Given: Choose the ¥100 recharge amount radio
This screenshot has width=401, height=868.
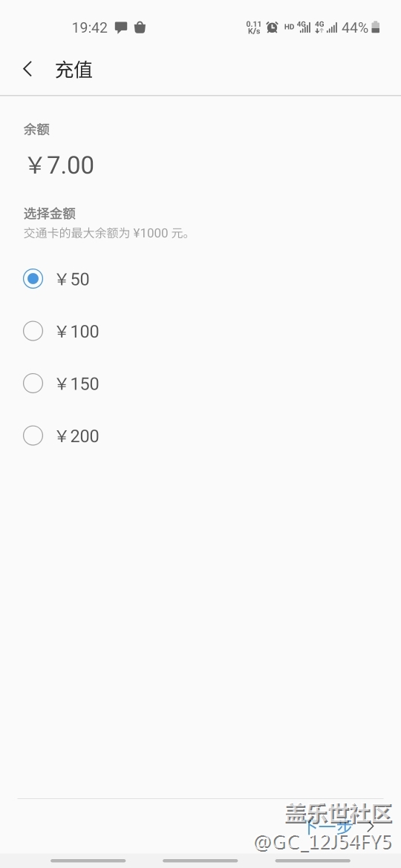Looking at the screenshot, I should point(33,331).
